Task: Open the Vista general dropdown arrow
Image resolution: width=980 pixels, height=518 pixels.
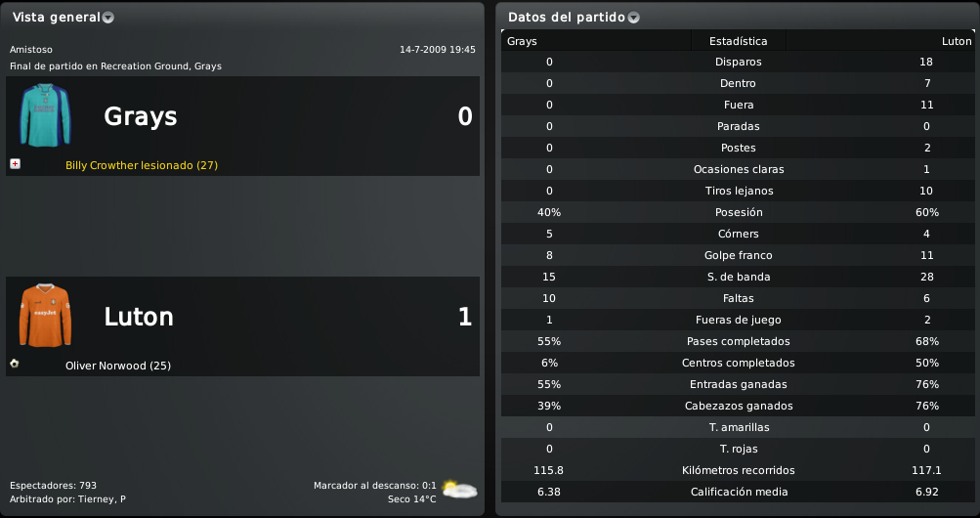Action: 108,19
